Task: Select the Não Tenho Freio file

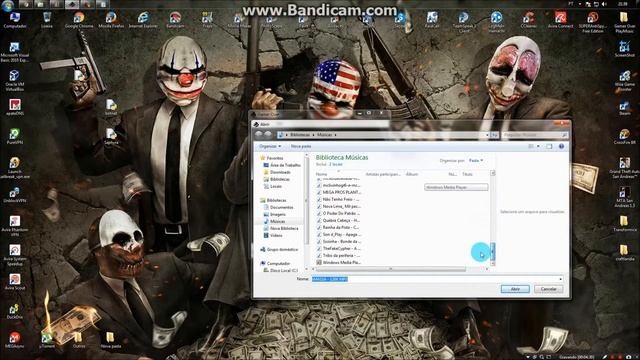Action: (339, 199)
